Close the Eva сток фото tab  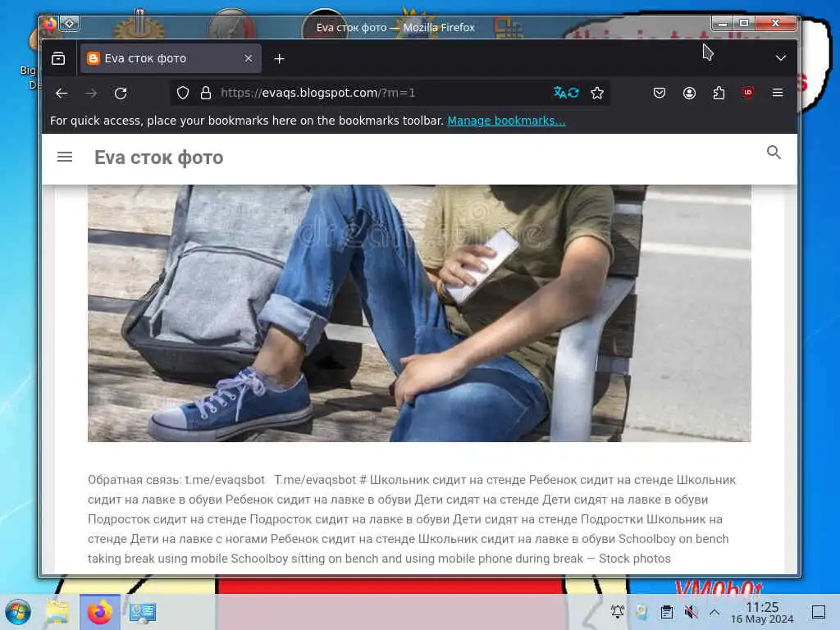pyautogui.click(x=248, y=58)
